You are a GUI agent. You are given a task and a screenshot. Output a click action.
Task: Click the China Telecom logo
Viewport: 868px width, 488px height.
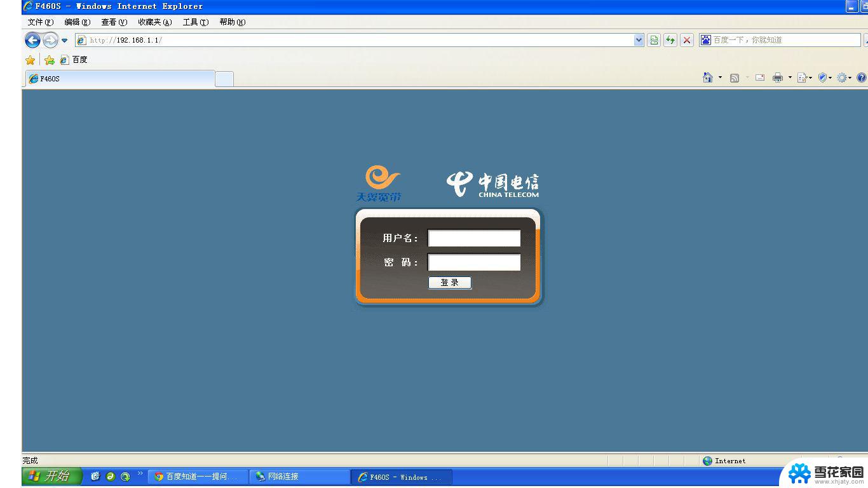tap(492, 184)
